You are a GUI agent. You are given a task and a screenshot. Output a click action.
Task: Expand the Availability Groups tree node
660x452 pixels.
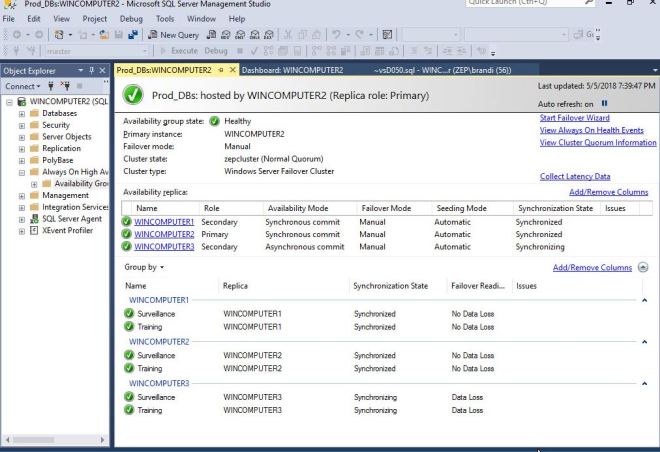[x=34, y=183]
